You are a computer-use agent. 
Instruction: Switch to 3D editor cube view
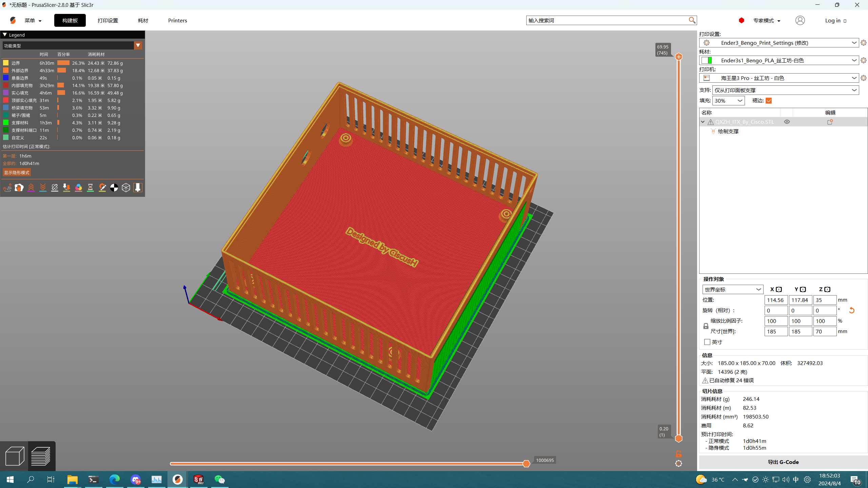point(14,456)
